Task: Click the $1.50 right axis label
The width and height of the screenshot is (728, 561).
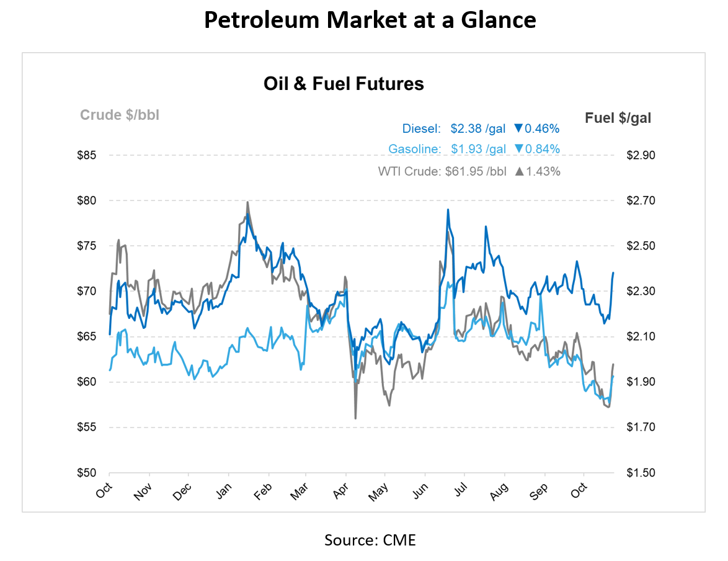Action: point(641,473)
